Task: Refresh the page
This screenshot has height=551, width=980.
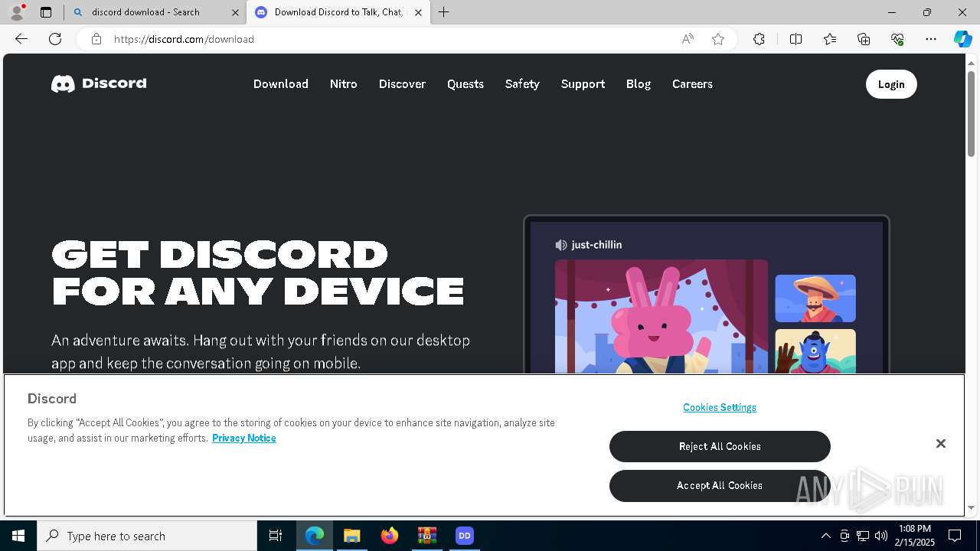Action: 55,39
